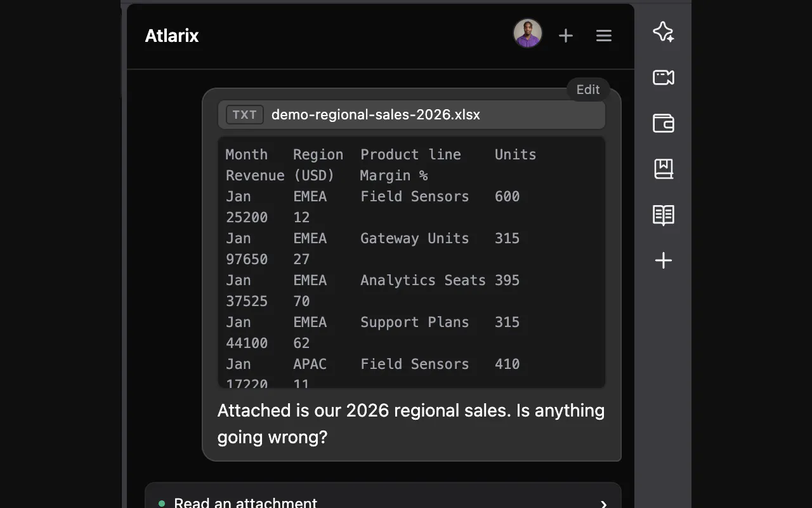Click the attachment data preview table

[x=412, y=262]
